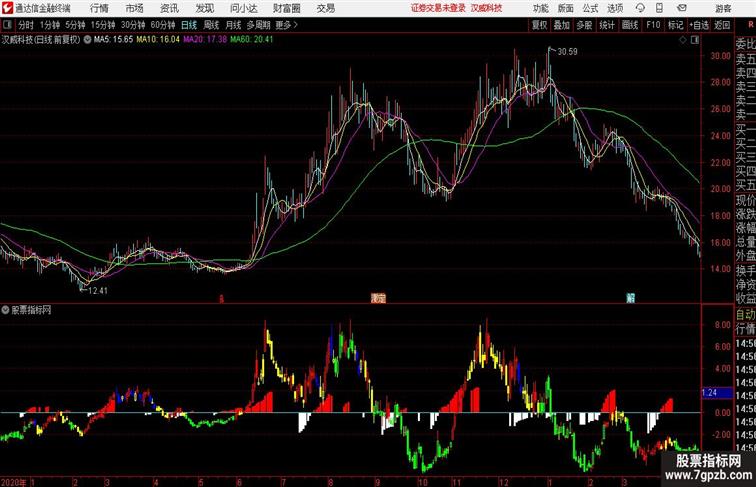Screen dimensions: 756x487
Task: Click the 叠加 toolbar button
Action: (562, 25)
